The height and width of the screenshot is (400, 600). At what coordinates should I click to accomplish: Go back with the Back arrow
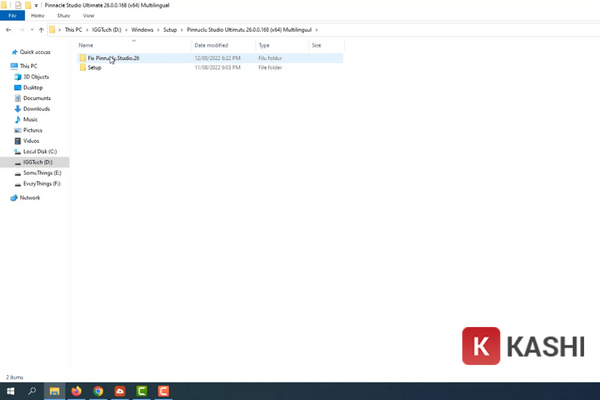click(7, 30)
